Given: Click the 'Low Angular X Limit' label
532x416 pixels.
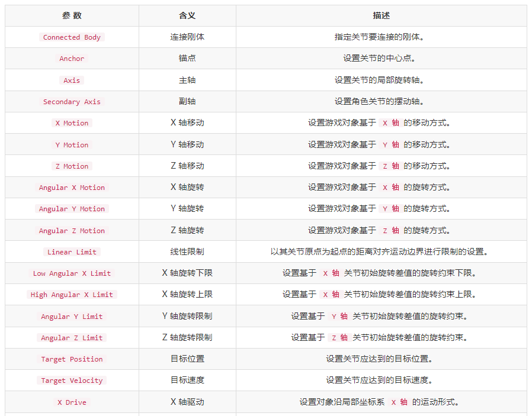Looking at the screenshot, I should point(72,273).
